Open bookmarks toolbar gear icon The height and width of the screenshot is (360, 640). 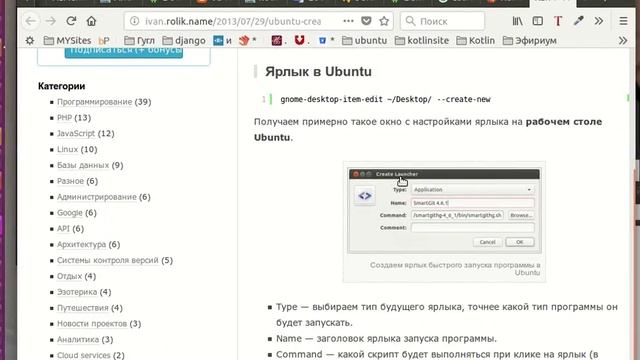pos(30,40)
